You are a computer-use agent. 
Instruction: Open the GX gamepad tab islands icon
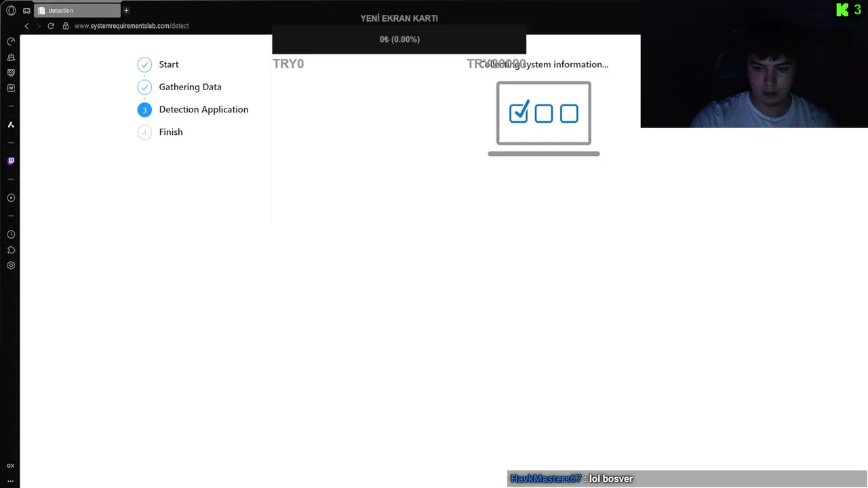coord(26,10)
